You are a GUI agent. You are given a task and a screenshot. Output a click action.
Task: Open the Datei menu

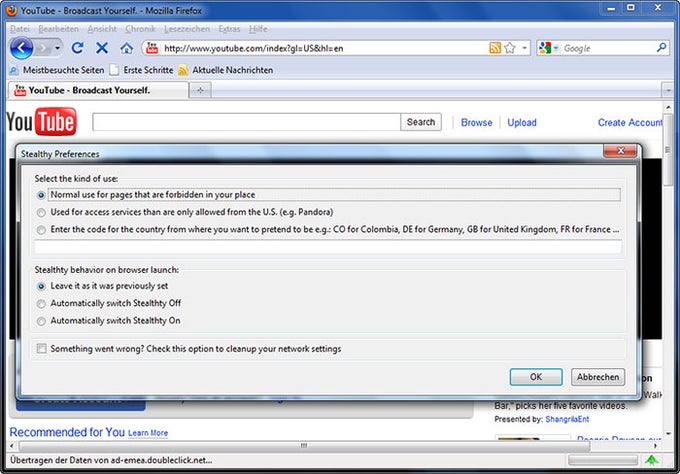[20, 29]
